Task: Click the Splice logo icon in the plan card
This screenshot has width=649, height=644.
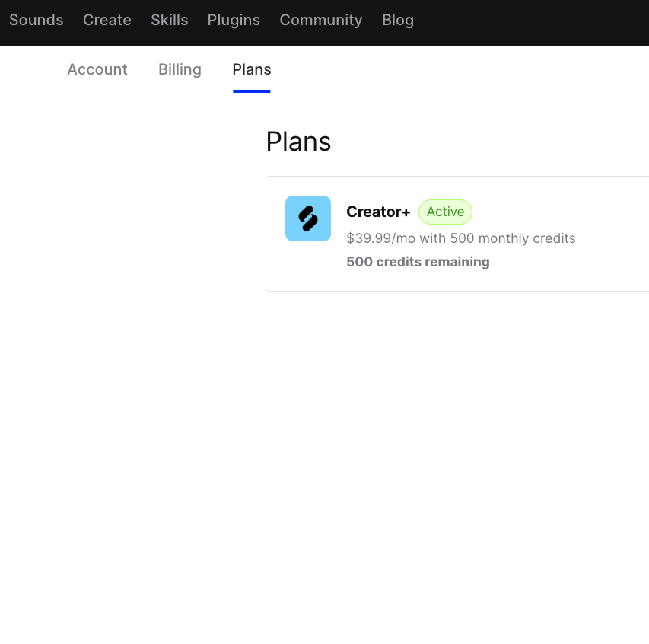Action: (308, 218)
